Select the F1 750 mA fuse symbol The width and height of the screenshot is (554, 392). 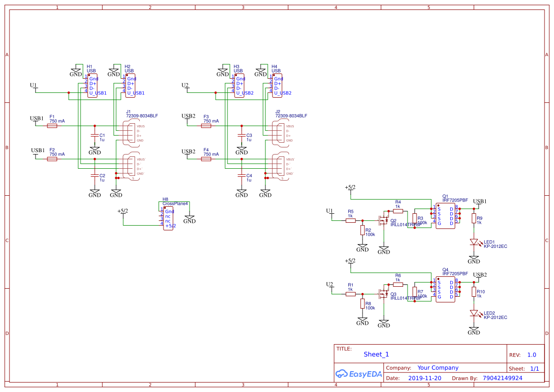coord(52,126)
